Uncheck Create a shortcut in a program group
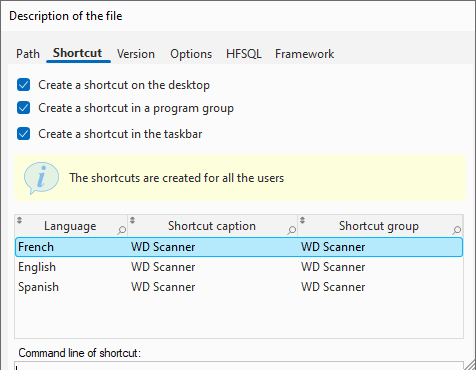The width and height of the screenshot is (476, 370). point(24,108)
